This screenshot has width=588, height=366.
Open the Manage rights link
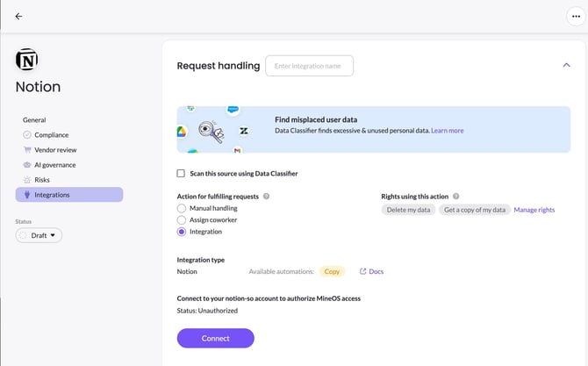click(x=534, y=210)
